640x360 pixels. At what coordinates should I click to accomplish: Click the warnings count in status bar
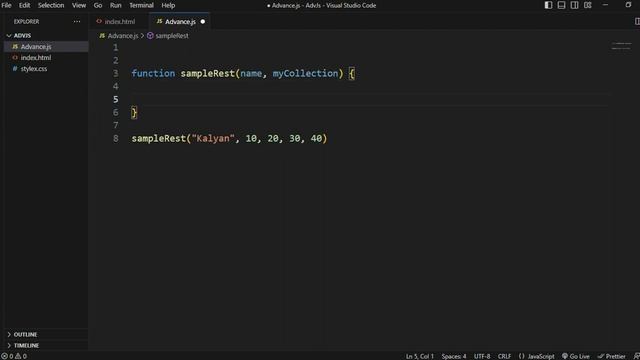pos(21,356)
